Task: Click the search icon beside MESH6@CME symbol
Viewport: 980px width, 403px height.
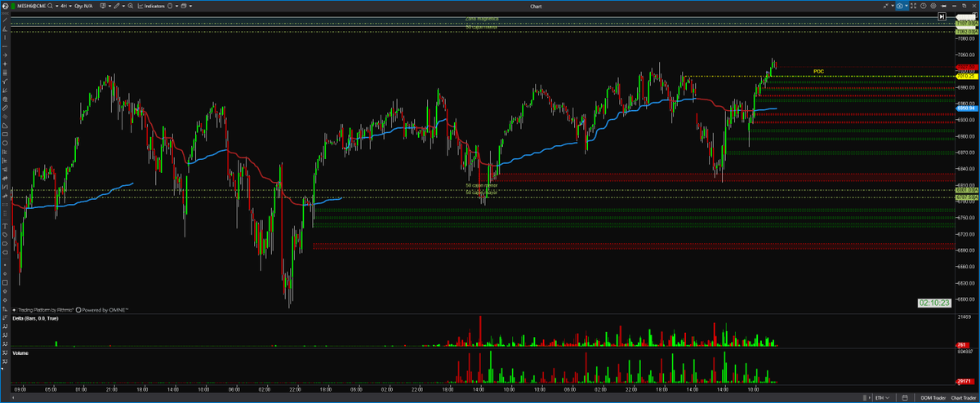Action: point(49,6)
